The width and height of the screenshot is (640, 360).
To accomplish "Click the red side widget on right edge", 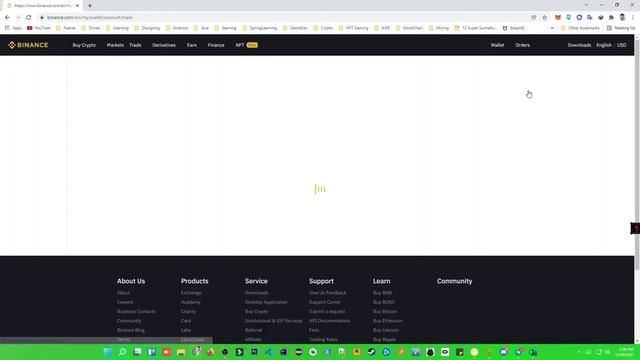I will (635, 228).
